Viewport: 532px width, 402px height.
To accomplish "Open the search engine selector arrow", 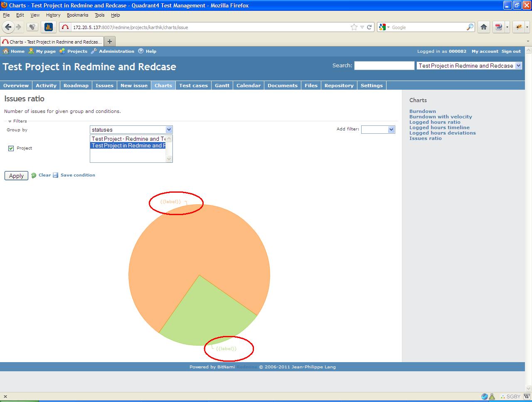I will click(388, 27).
